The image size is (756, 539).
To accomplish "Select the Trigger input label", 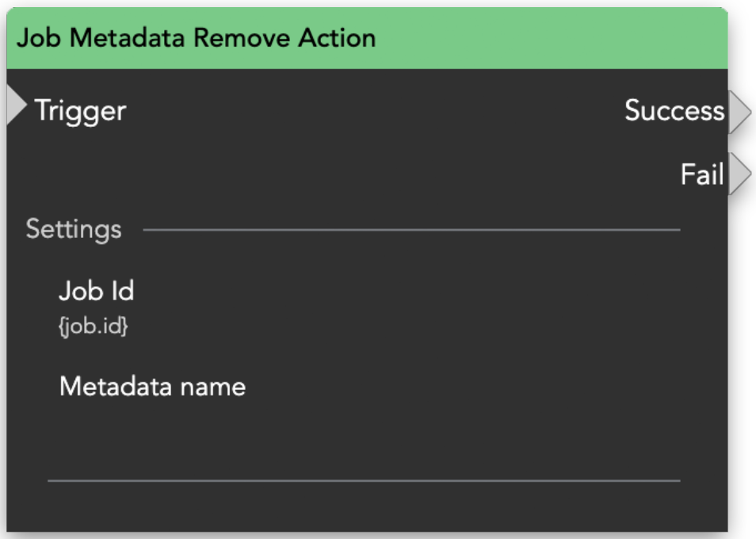I will [80, 110].
